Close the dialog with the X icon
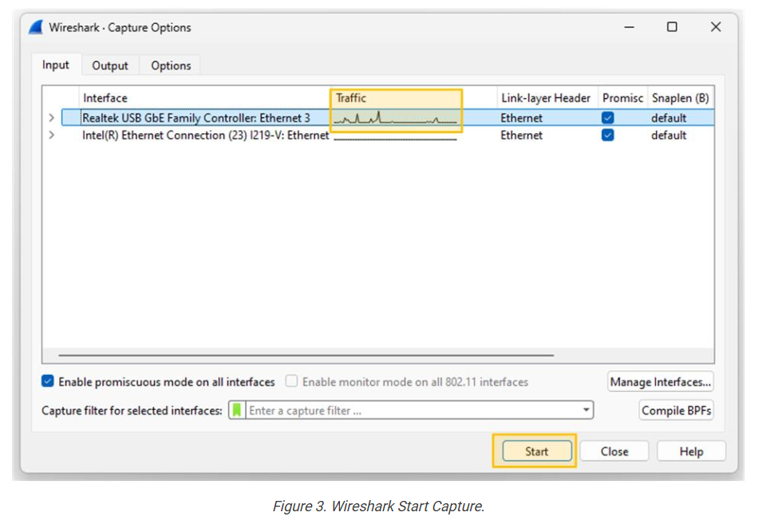782x532 pixels. click(716, 27)
